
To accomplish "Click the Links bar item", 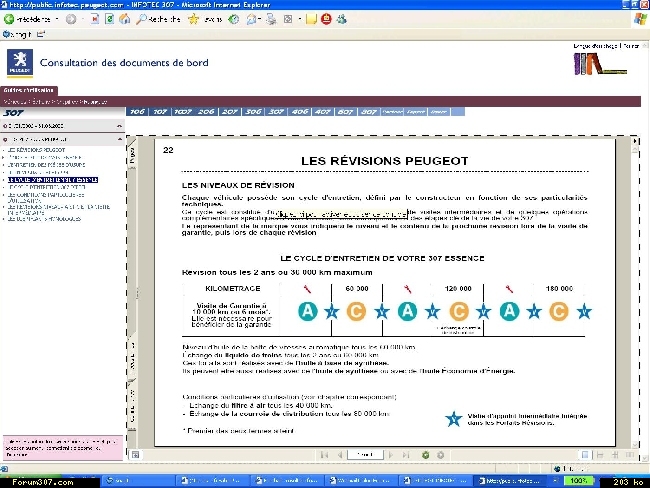I will pos(17,34).
